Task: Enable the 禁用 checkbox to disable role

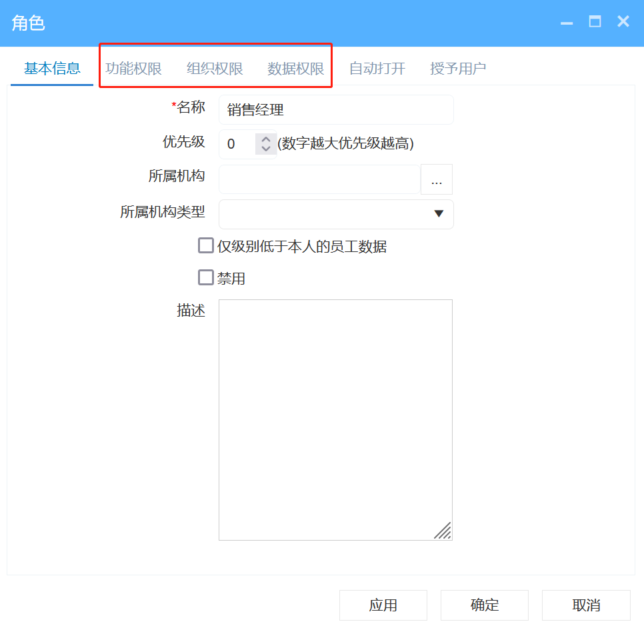Action: pos(205,277)
